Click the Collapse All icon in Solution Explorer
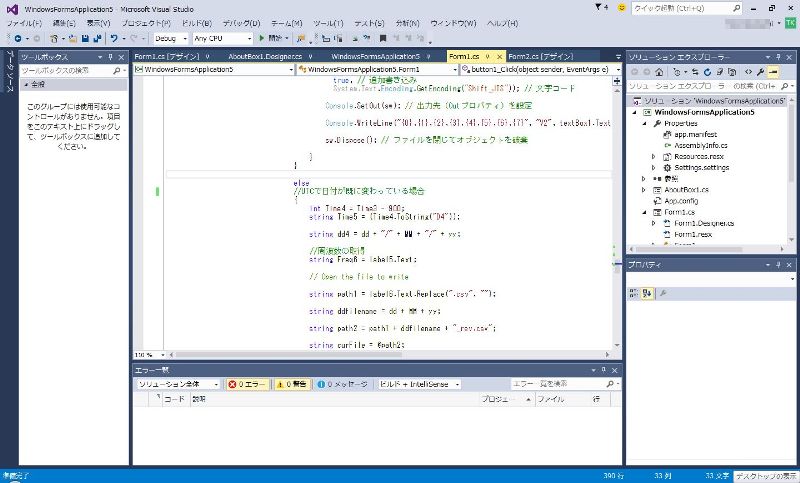This screenshot has height=483, width=800. tap(719, 72)
